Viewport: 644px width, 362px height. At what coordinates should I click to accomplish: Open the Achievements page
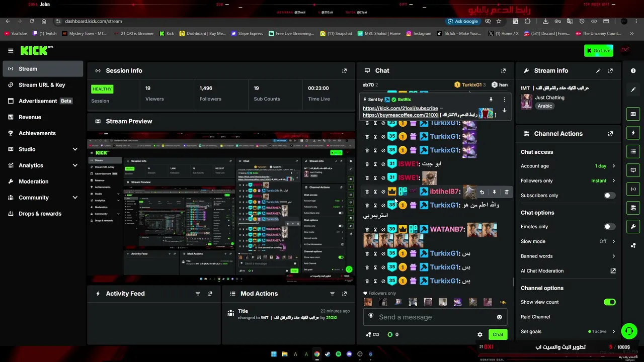43,133
